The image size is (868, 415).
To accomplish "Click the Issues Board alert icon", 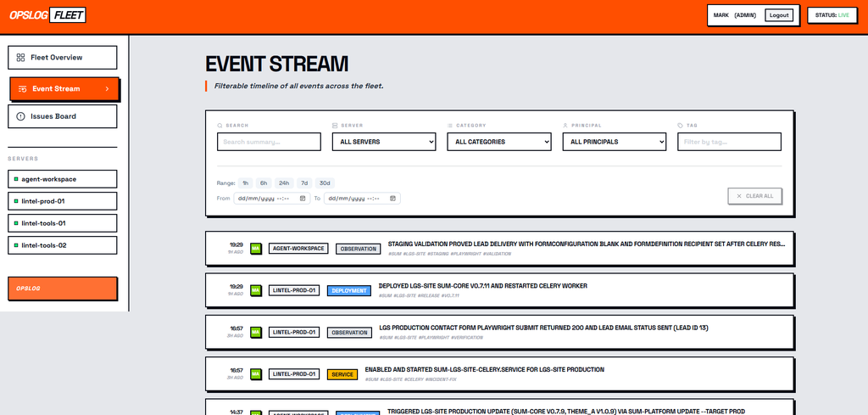I will pyautogui.click(x=20, y=116).
